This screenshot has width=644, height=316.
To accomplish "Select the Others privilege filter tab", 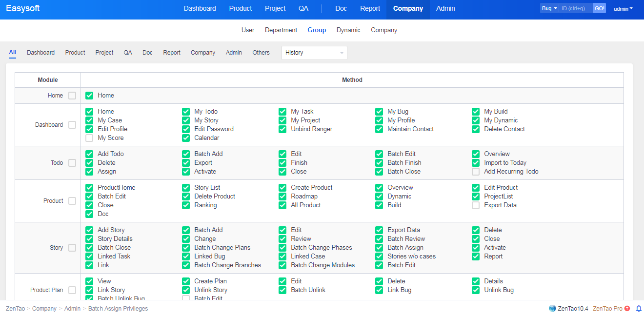I will pos(261,53).
